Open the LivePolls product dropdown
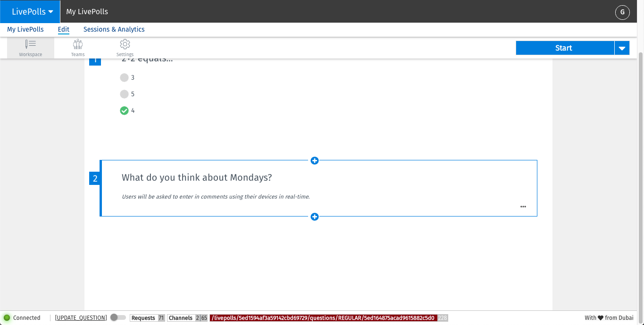The width and height of the screenshot is (644, 325). pyautogui.click(x=30, y=11)
